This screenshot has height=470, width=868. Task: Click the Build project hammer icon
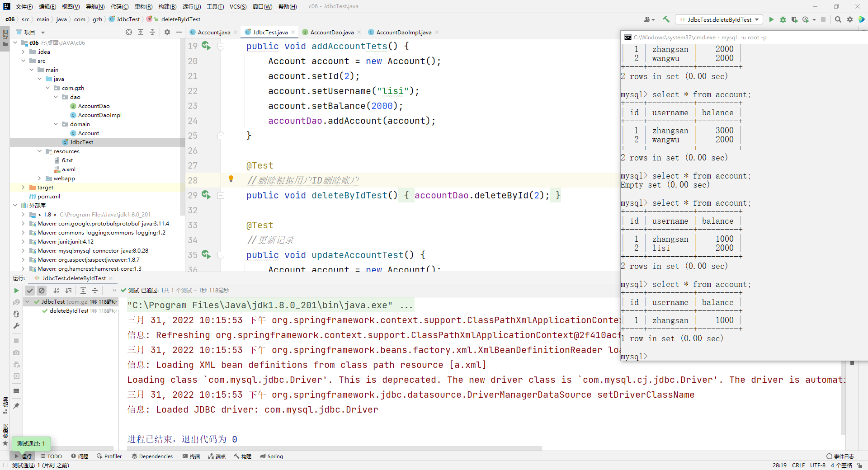[x=666, y=19]
